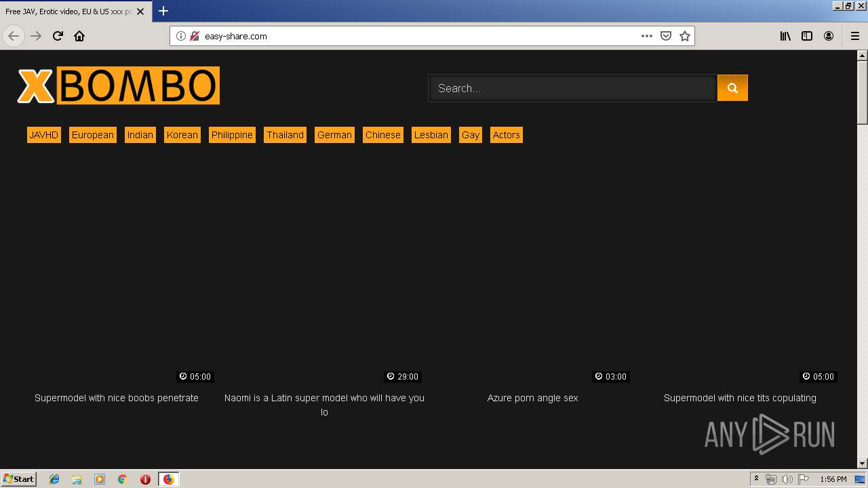Focus the site Search field
This screenshot has width=868, height=488.
[x=572, y=88]
